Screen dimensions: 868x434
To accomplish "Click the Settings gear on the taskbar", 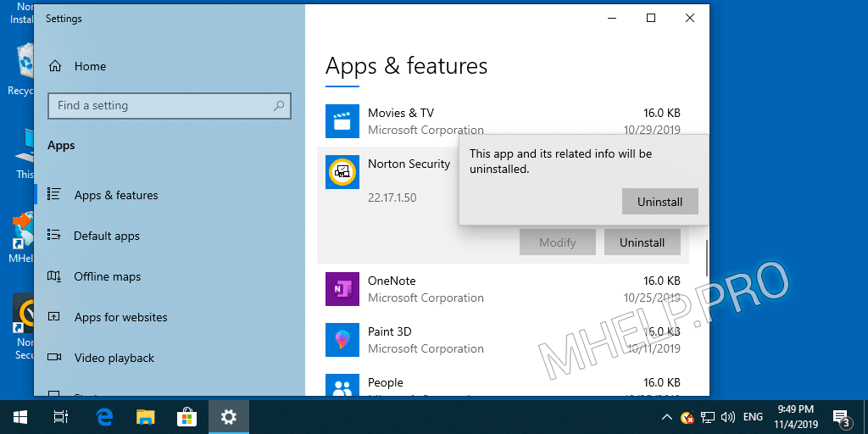I will point(229,417).
